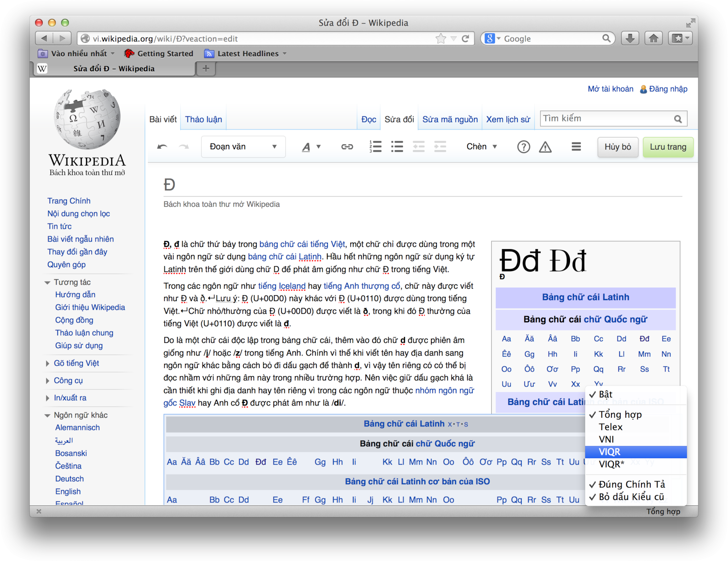Viewport: 728px width, 561px height.
Task: Open the English language link
Action: (x=68, y=492)
